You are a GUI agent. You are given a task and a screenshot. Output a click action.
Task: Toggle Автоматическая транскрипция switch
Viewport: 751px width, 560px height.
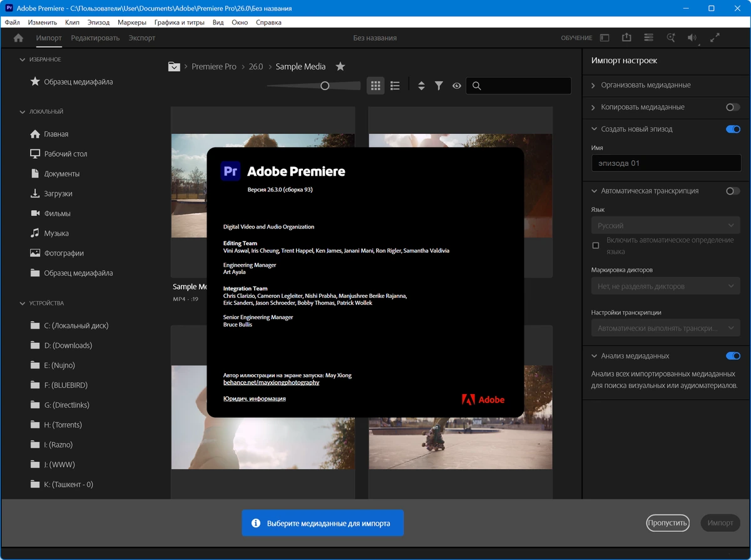pos(733,191)
